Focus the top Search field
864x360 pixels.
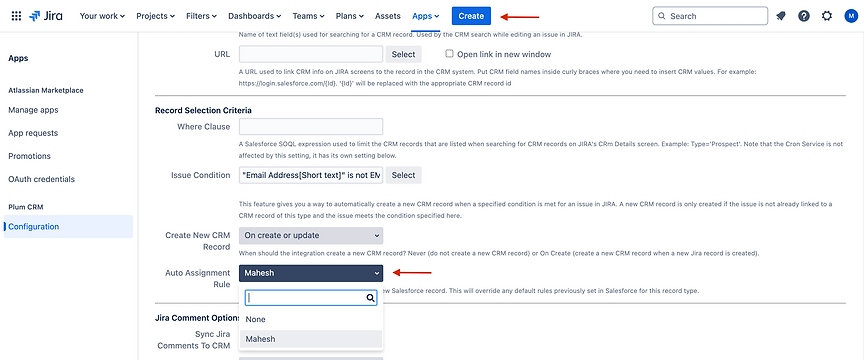710,16
